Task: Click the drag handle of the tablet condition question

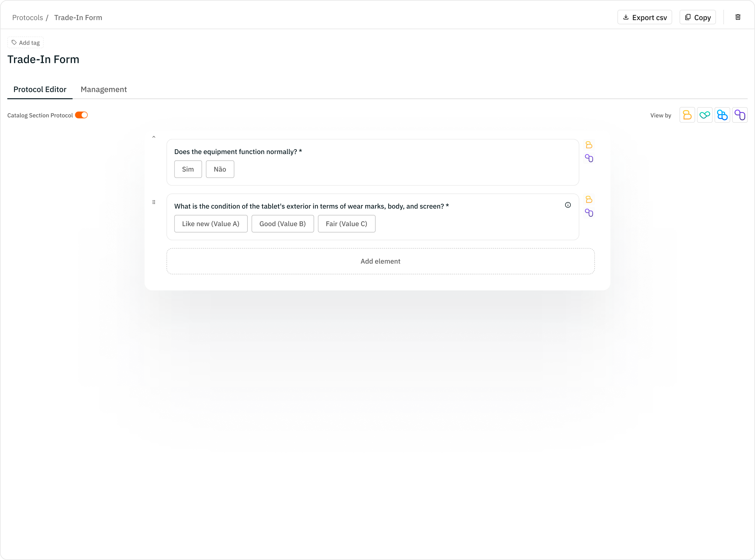Action: pos(153,202)
